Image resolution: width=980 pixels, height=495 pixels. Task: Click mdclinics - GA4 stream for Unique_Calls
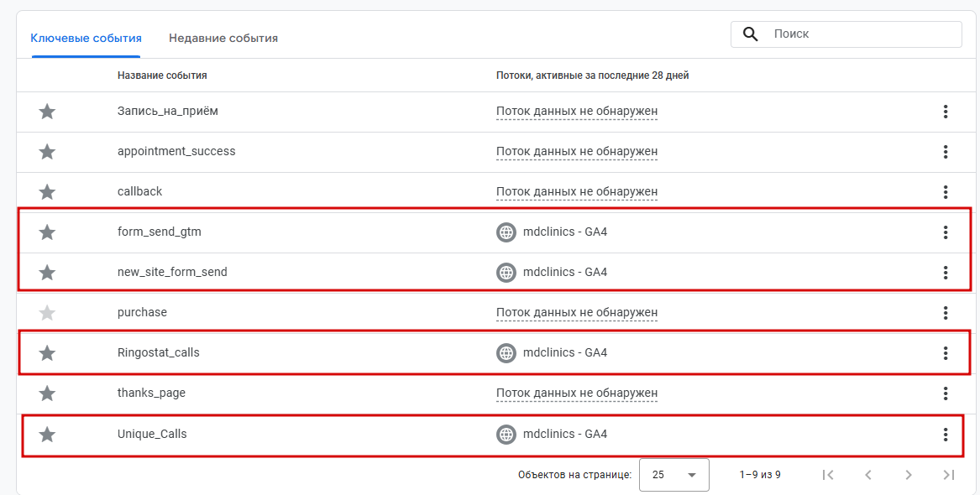click(564, 435)
